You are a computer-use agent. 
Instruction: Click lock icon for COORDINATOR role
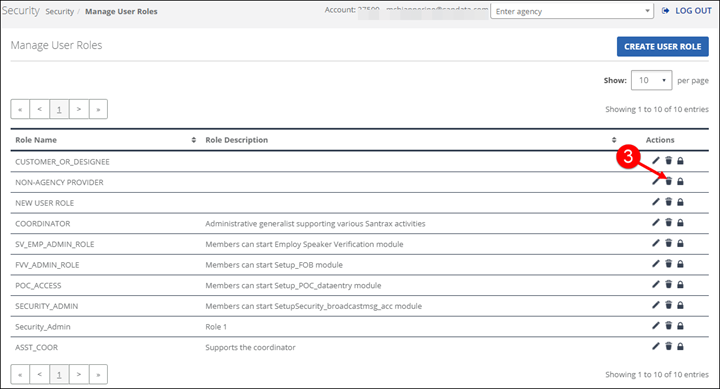pyautogui.click(x=681, y=222)
